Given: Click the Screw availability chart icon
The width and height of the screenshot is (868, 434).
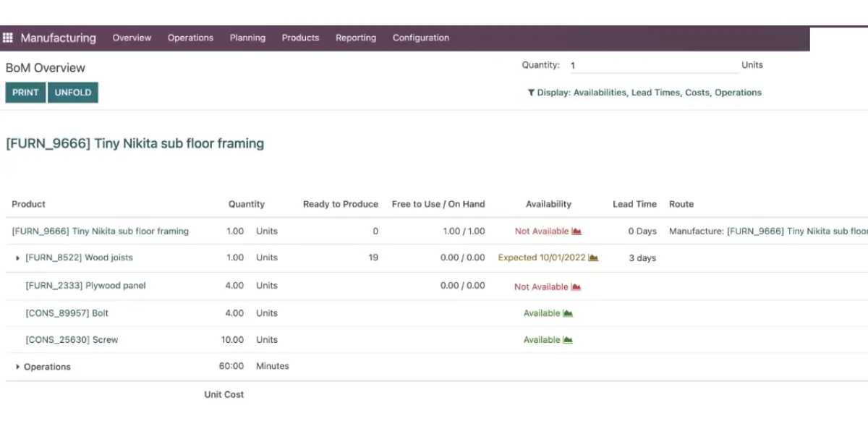Looking at the screenshot, I should click(x=568, y=340).
